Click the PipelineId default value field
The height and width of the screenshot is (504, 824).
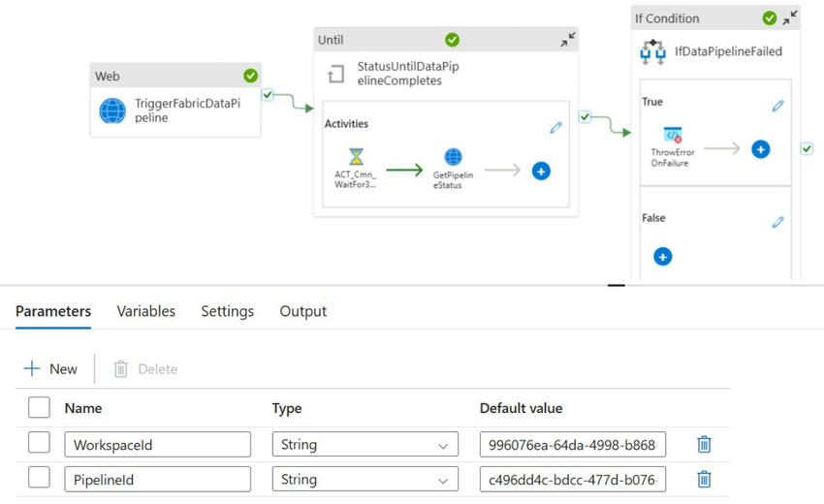coord(572,479)
